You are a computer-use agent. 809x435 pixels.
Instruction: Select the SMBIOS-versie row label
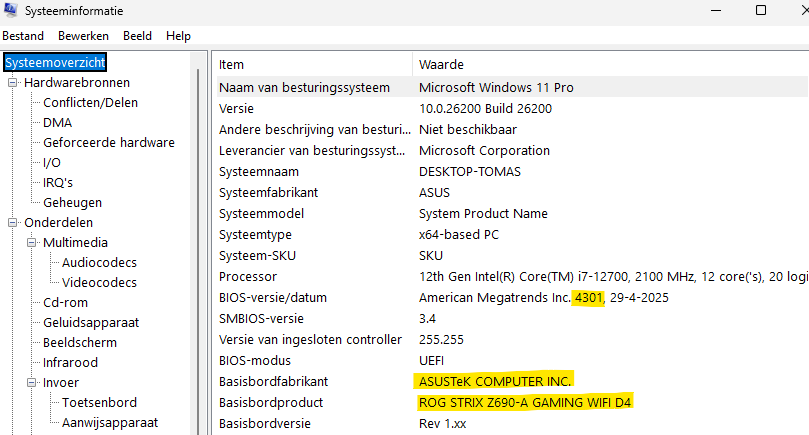(x=261, y=319)
